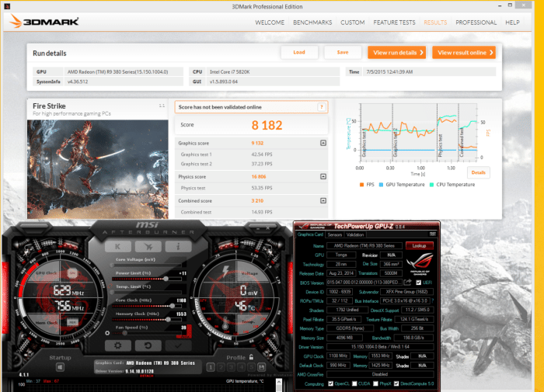
Task: Click the BIOS share/export icon in GPU-Z
Action: (x=408, y=283)
